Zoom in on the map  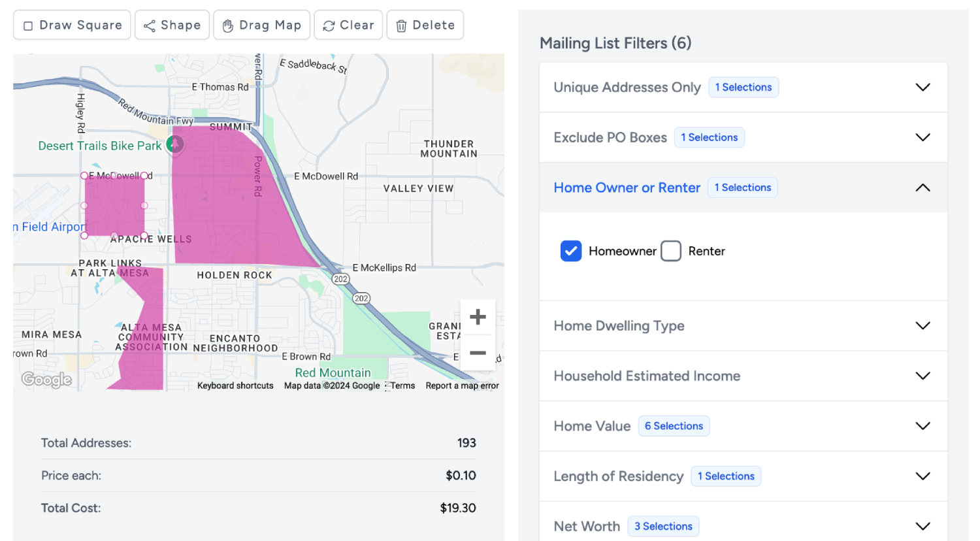click(478, 317)
